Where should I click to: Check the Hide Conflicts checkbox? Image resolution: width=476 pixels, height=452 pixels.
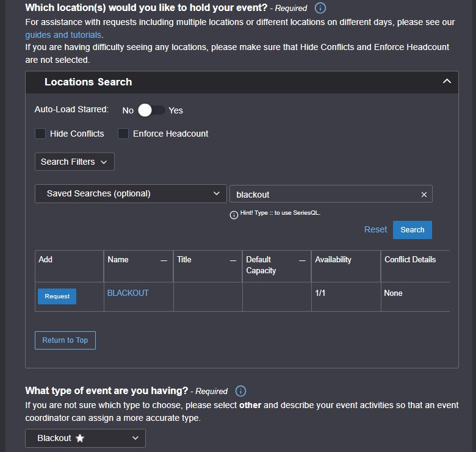point(40,134)
